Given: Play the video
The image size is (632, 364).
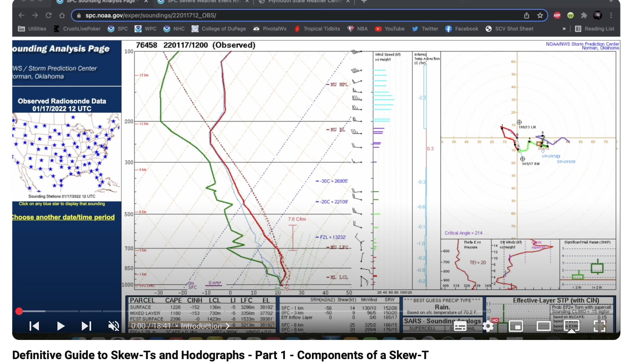Looking at the screenshot, I should [60, 326].
